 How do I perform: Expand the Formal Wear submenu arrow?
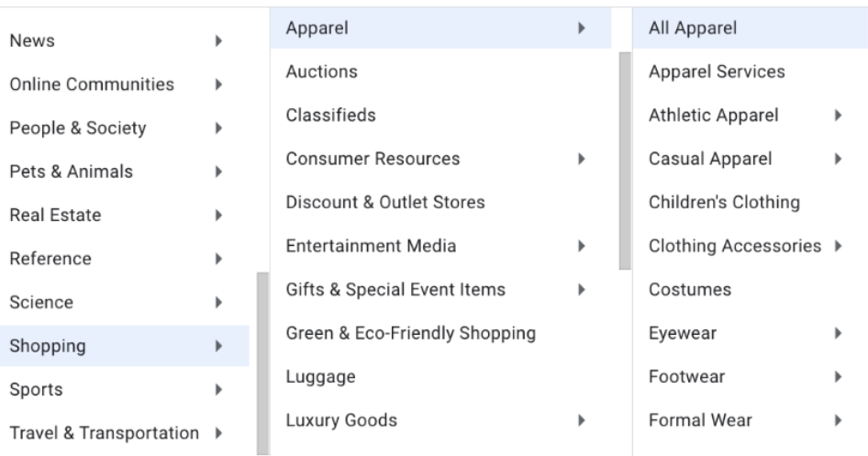click(839, 420)
